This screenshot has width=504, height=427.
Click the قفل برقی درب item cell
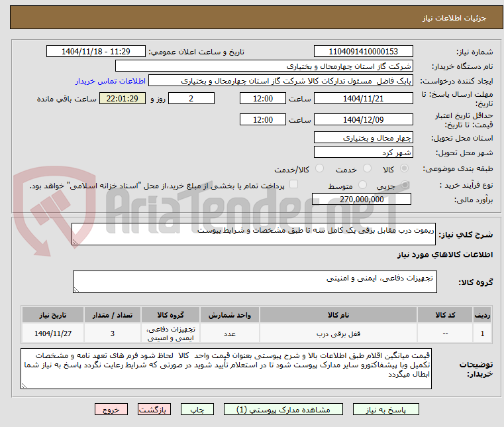[338, 334]
